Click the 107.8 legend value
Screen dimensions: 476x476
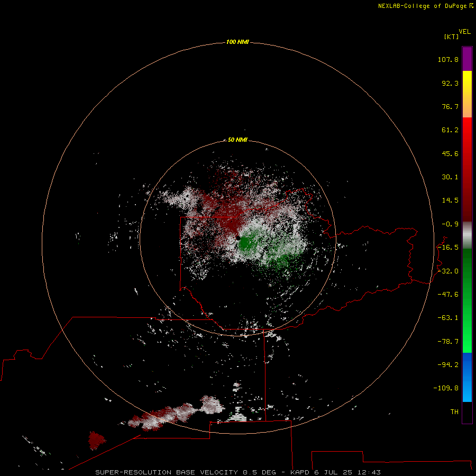coord(448,59)
